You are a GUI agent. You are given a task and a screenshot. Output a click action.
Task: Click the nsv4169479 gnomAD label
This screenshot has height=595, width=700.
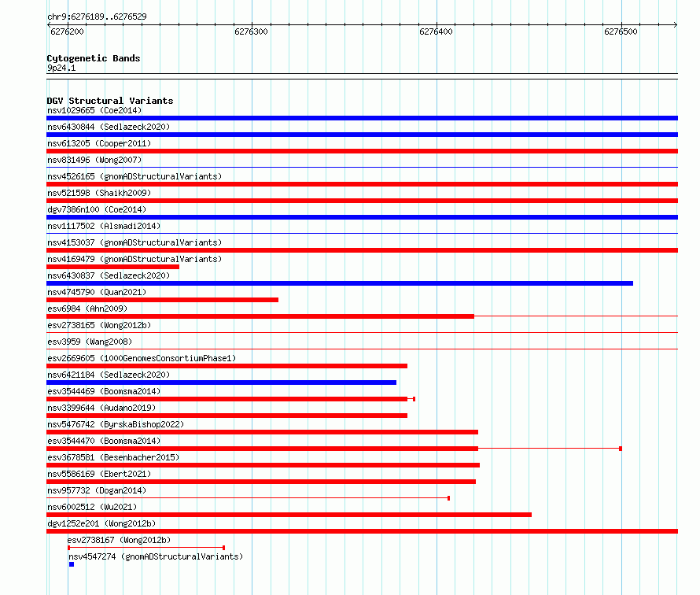coord(134,259)
